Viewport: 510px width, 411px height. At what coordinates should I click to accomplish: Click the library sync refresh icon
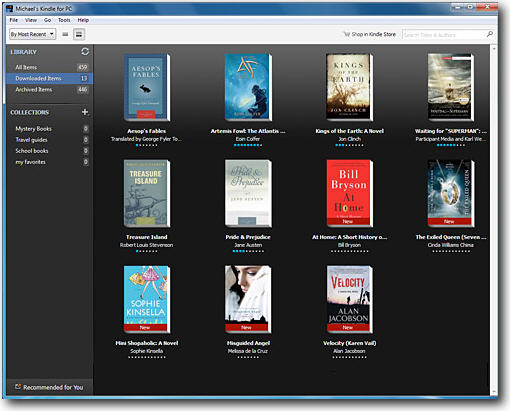click(x=85, y=52)
